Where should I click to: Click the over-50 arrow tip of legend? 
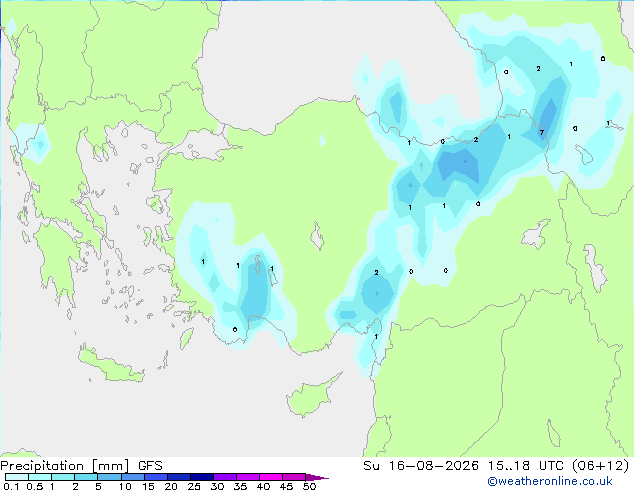tap(317, 478)
